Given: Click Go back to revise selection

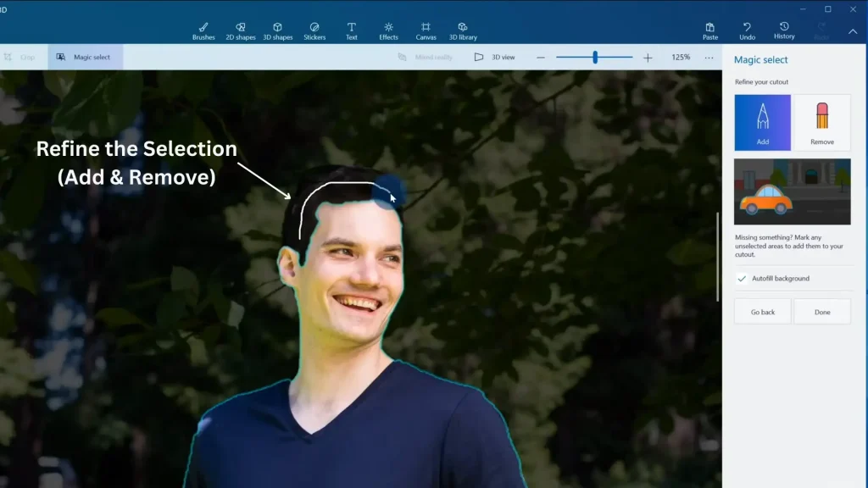Looking at the screenshot, I should point(762,311).
